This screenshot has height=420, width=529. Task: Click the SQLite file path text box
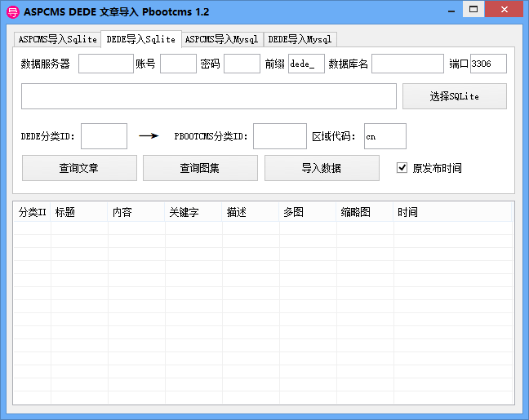click(209, 96)
